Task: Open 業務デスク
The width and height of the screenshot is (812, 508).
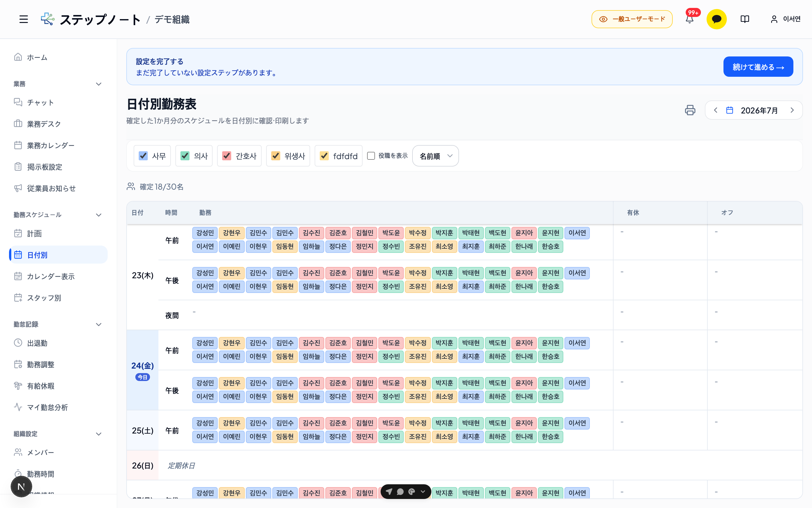Action: 58,124
